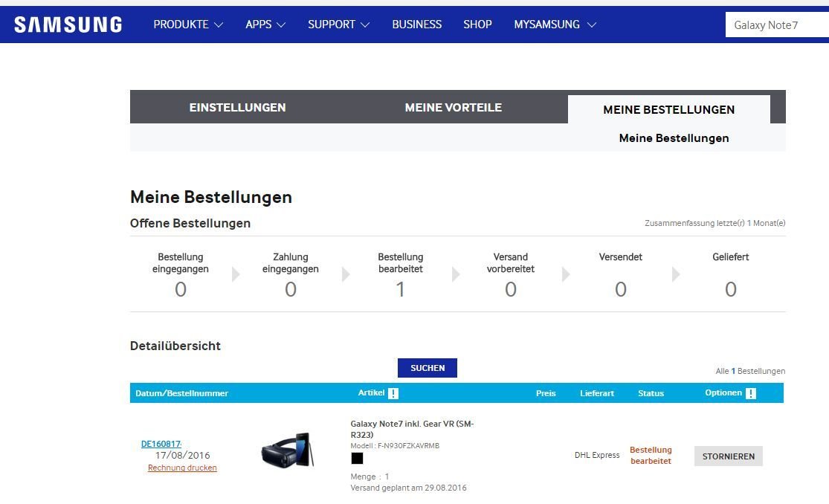Switch to the Meine Vorteile tab

tap(453, 107)
